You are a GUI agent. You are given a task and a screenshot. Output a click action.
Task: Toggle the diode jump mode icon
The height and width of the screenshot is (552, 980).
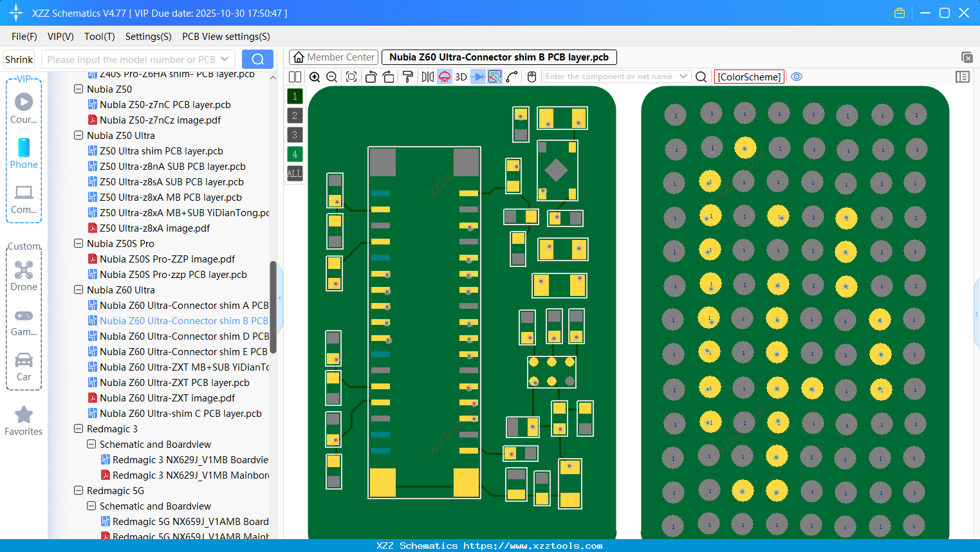(x=476, y=76)
